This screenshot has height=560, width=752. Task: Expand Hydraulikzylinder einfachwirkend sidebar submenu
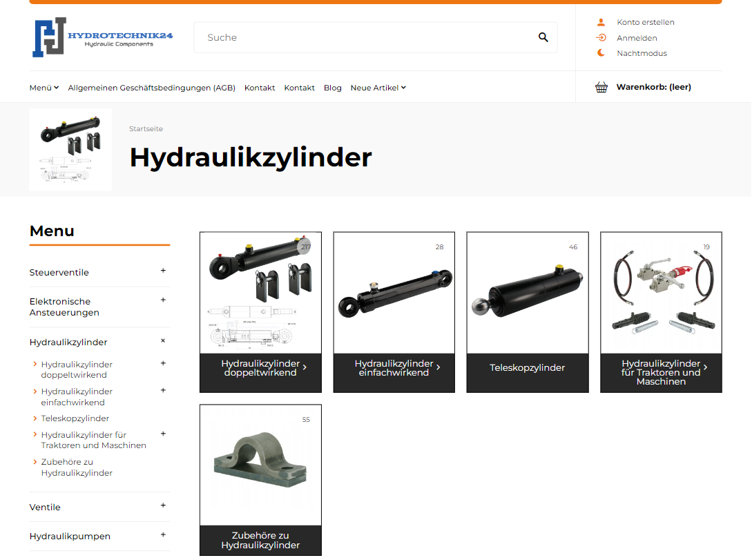tap(163, 390)
